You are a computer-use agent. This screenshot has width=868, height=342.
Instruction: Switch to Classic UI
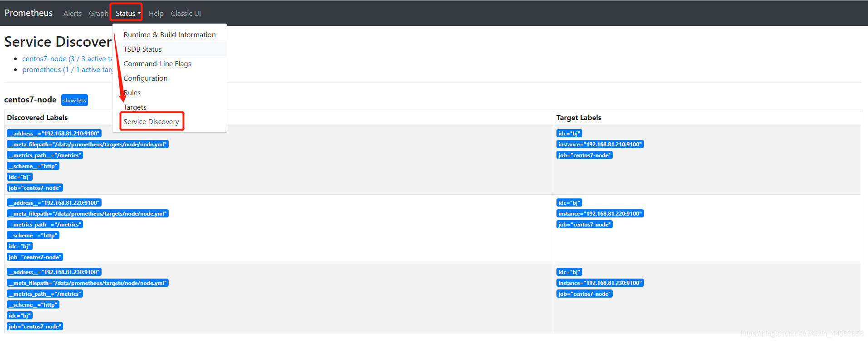pos(186,13)
